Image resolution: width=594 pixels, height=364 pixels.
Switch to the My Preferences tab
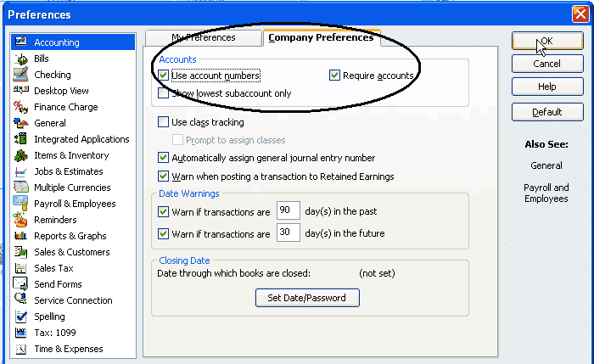tap(202, 37)
